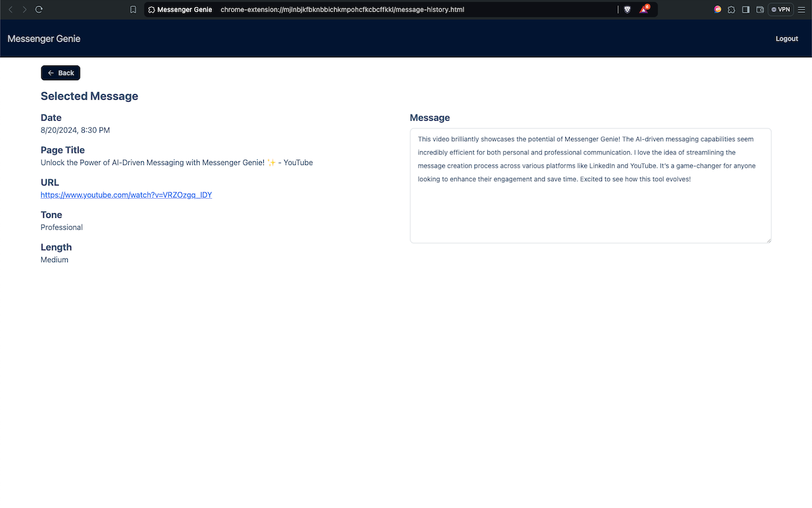Open the Brave Rewards triangle icon
The width and height of the screenshot is (812, 508).
coord(645,9)
